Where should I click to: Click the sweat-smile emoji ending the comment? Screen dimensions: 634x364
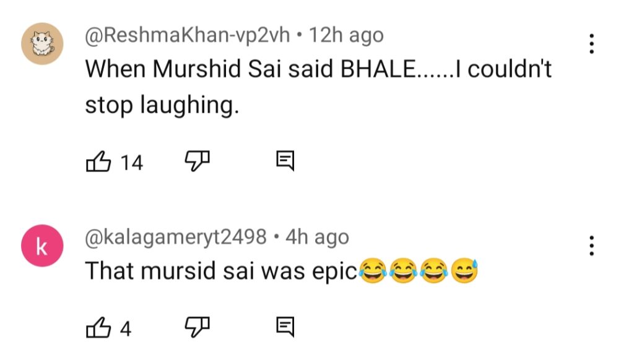pos(465,271)
